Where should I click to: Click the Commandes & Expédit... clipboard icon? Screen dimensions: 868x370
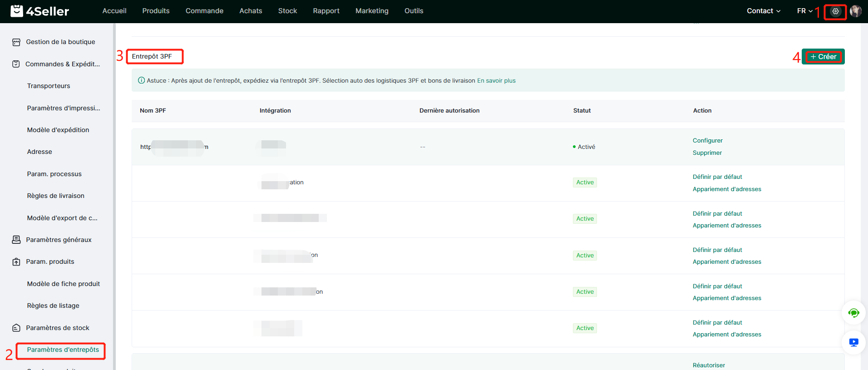click(x=16, y=64)
